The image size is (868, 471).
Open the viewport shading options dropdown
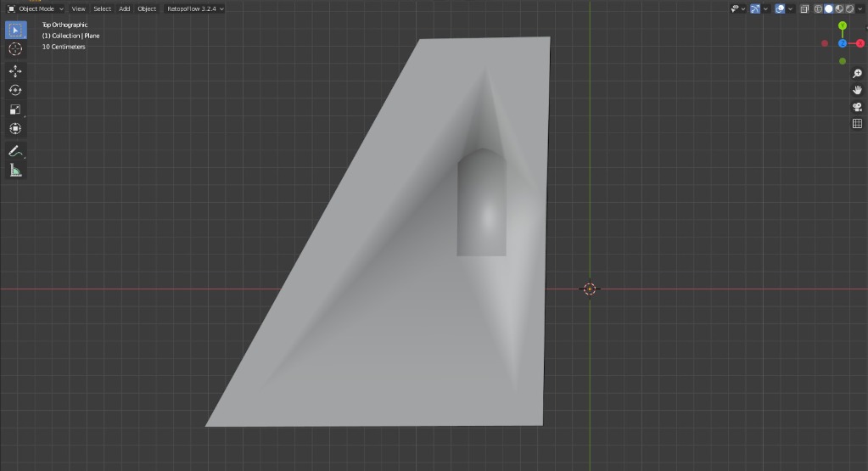[860, 8]
